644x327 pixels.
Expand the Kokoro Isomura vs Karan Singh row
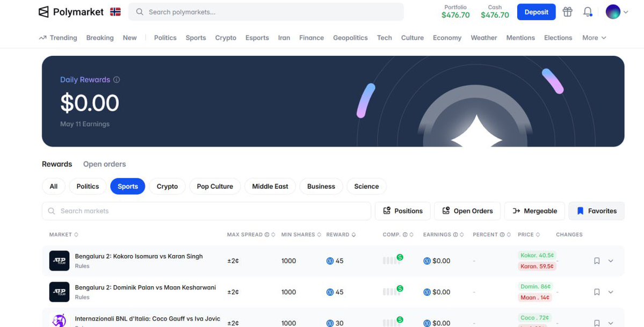click(611, 261)
